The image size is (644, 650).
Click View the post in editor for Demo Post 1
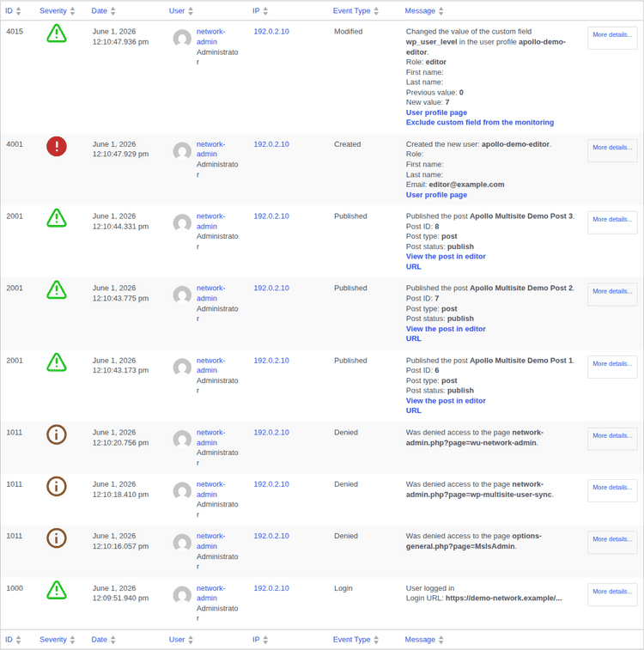coord(446,401)
